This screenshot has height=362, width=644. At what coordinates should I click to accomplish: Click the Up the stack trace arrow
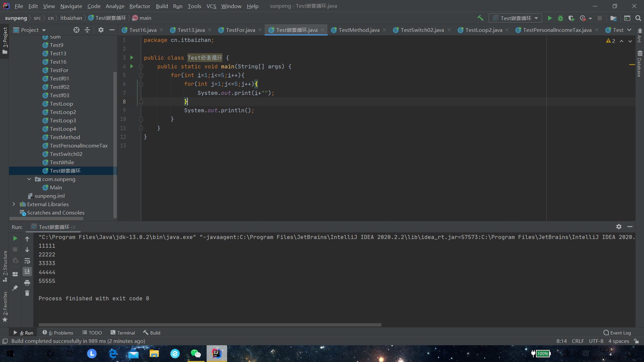27,239
